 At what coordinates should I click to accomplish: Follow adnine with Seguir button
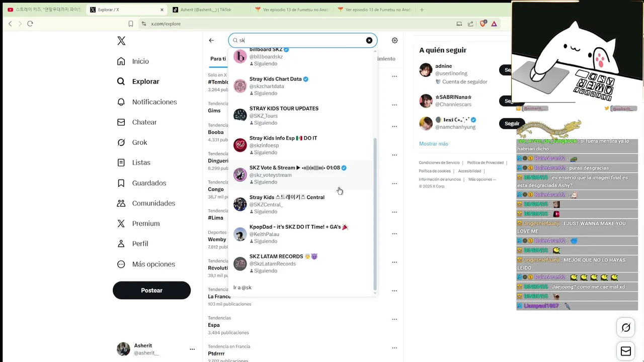point(505,70)
